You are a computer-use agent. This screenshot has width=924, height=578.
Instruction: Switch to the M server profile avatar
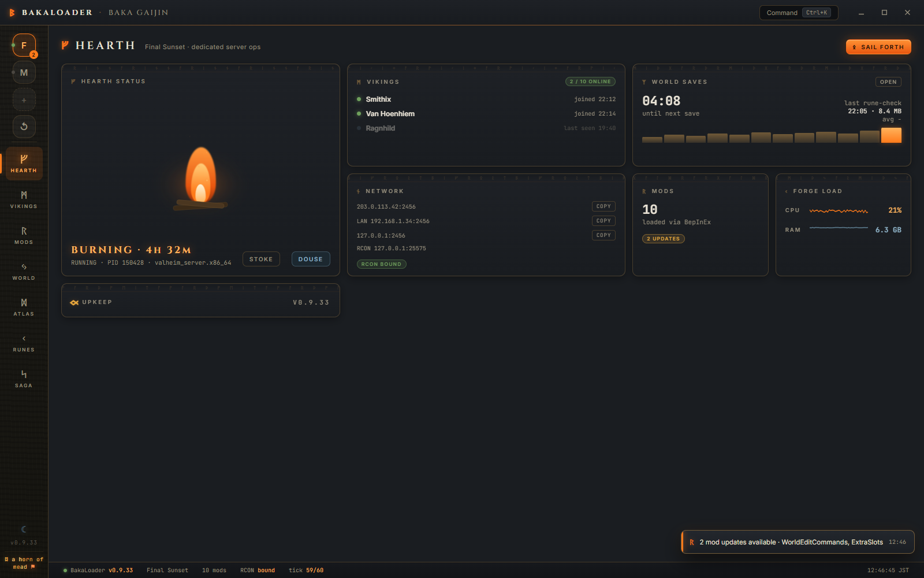24,72
